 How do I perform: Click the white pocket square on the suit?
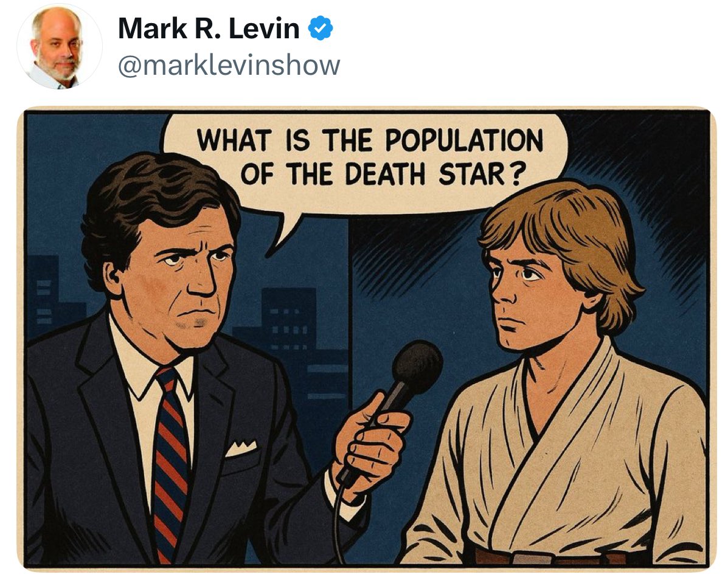pyautogui.click(x=240, y=449)
